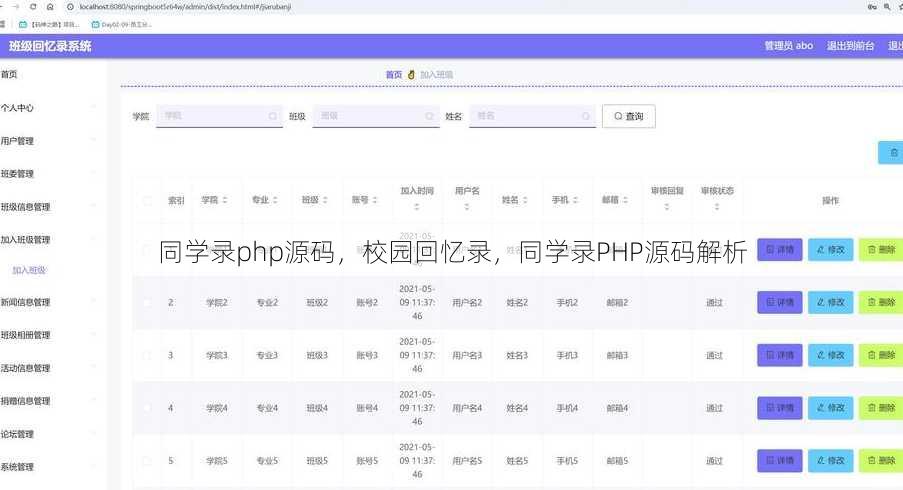Check the row 2 checkbox
This screenshot has height=490, width=903.
[x=147, y=302]
